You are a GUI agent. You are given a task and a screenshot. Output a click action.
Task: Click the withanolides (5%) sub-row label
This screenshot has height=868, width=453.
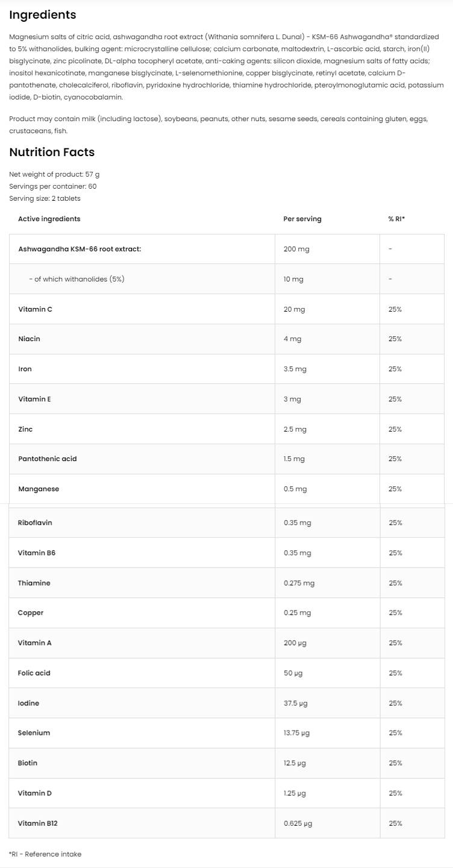tap(77, 279)
